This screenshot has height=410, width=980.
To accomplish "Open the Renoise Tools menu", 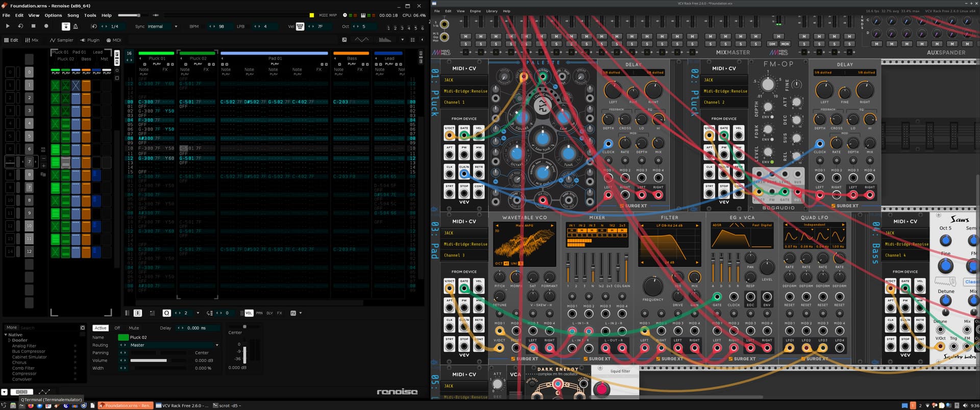I will [90, 15].
